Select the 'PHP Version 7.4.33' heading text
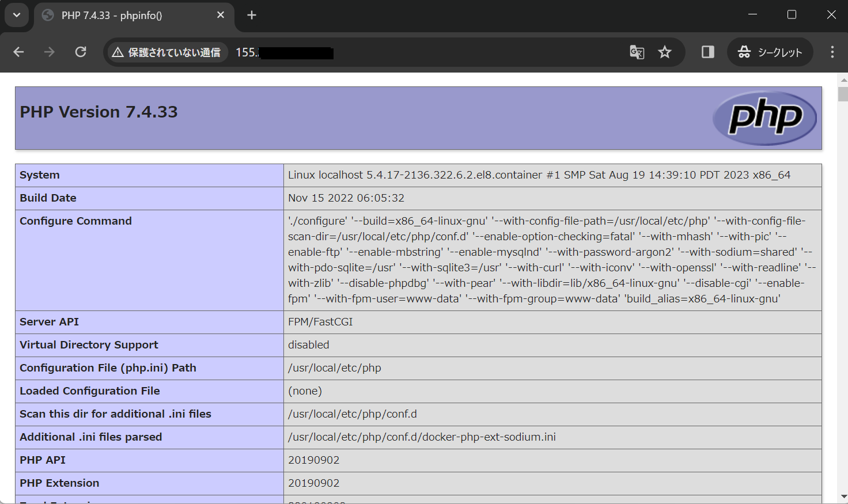This screenshot has width=848, height=504. tap(98, 112)
